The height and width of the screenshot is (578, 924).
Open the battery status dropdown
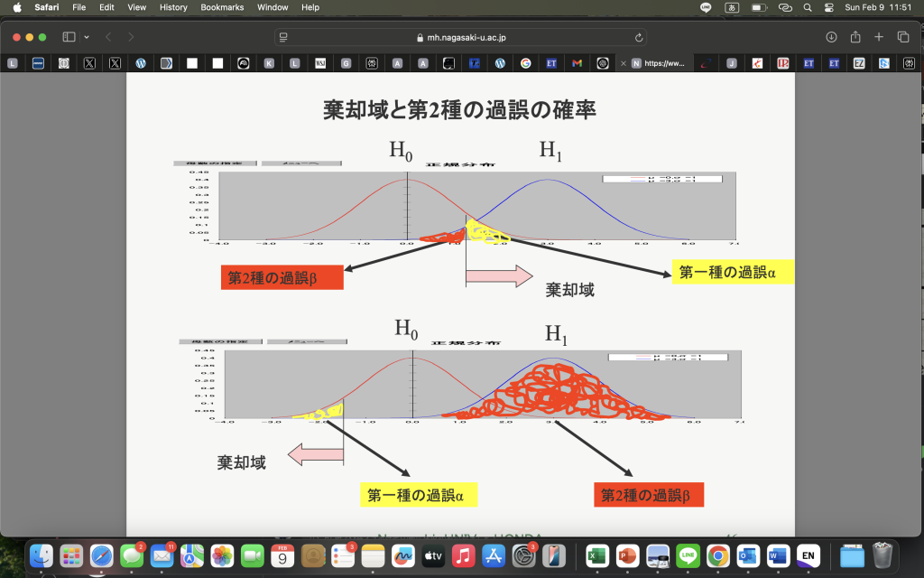759,8
